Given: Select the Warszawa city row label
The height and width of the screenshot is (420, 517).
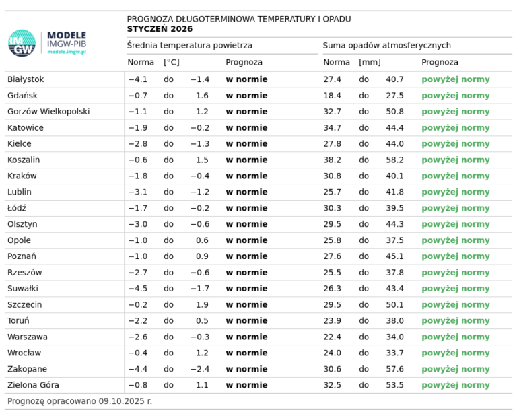Looking at the screenshot, I should pos(26,337).
